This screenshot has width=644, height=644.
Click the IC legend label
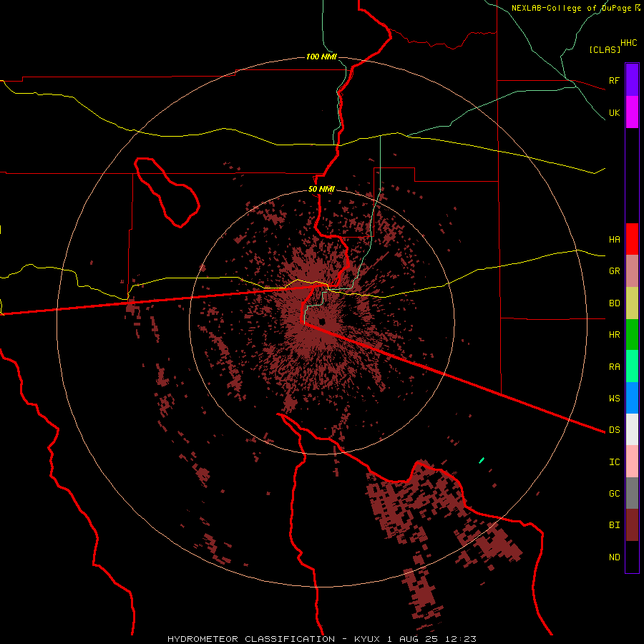point(614,462)
